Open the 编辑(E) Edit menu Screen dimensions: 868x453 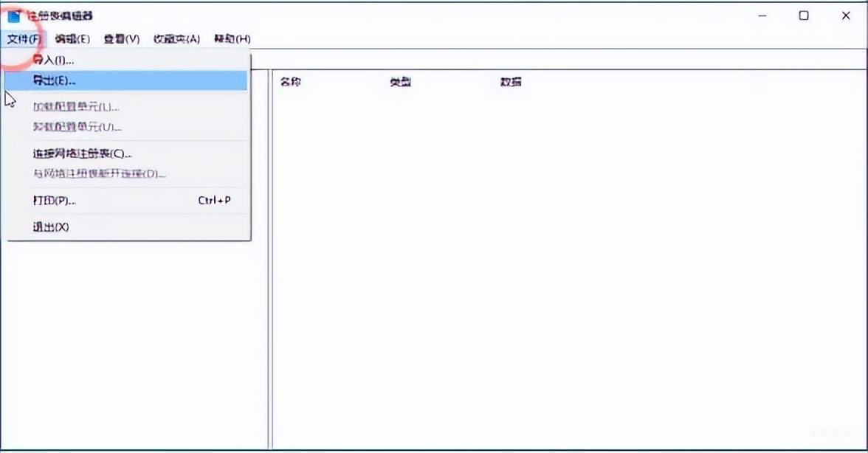pyautogui.click(x=72, y=39)
